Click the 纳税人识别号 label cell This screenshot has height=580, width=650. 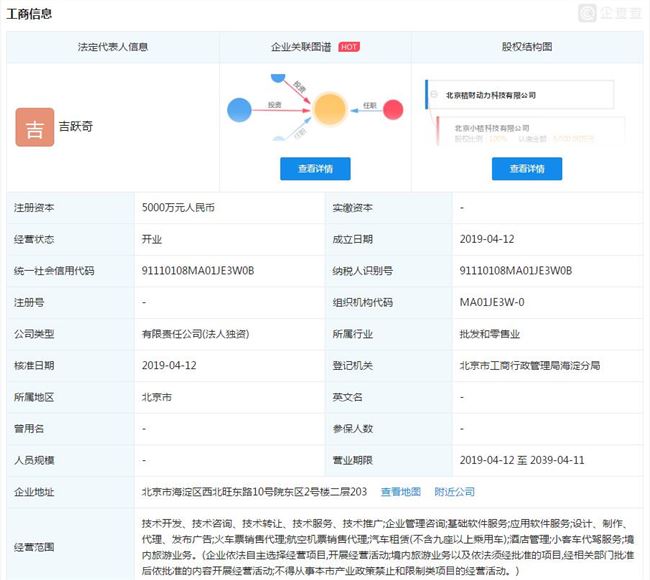point(389,271)
